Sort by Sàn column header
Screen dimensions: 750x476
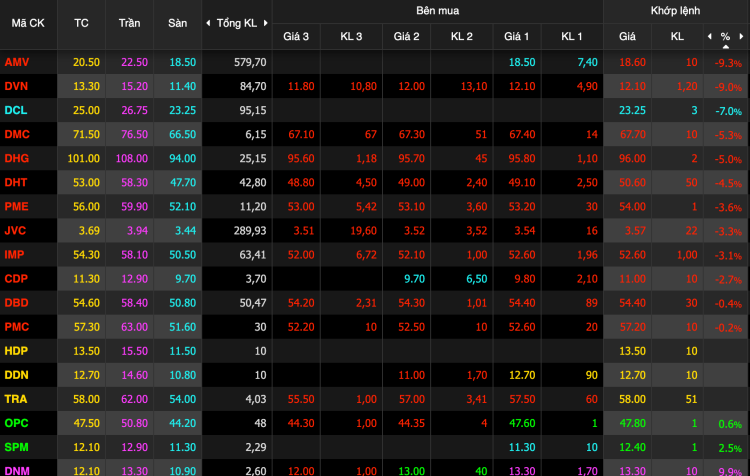(177, 23)
